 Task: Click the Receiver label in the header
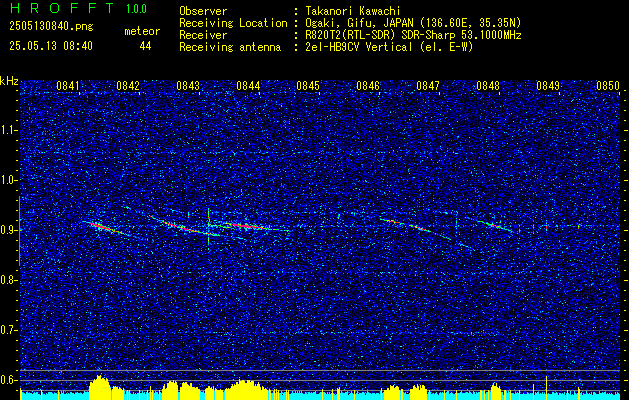pos(203,35)
